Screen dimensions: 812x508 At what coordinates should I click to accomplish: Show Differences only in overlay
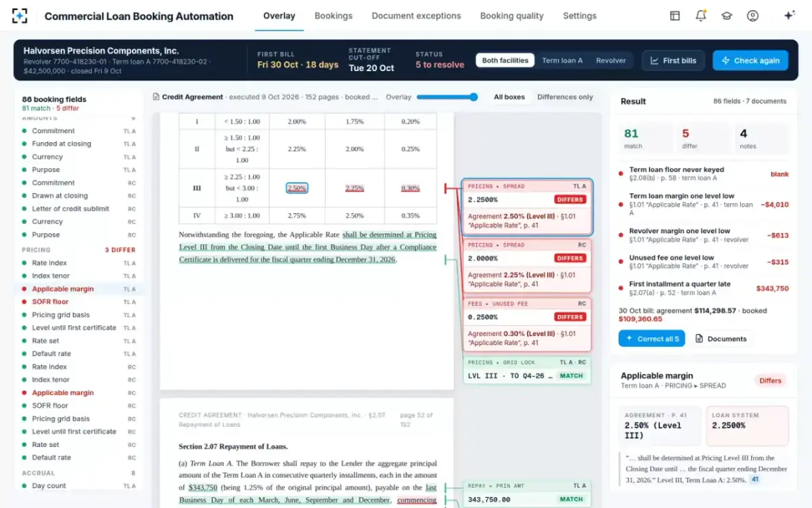point(565,97)
